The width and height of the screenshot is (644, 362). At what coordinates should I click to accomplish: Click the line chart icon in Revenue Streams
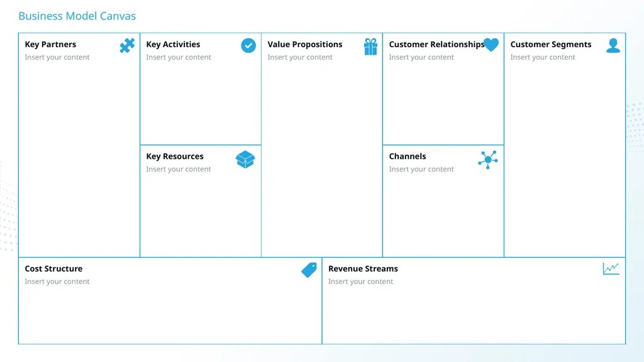(x=611, y=268)
